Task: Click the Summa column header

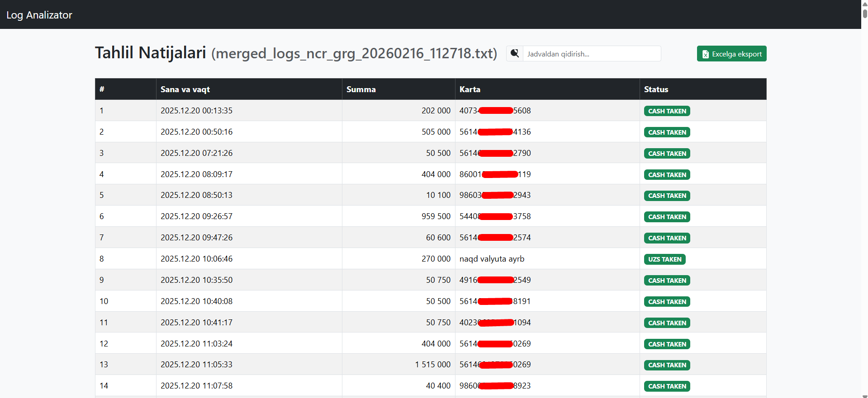Action: tap(361, 89)
